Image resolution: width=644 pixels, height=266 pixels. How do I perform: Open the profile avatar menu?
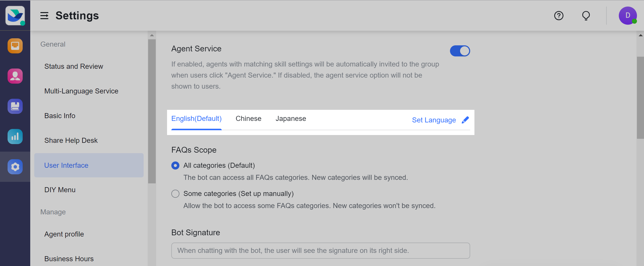coord(628,16)
